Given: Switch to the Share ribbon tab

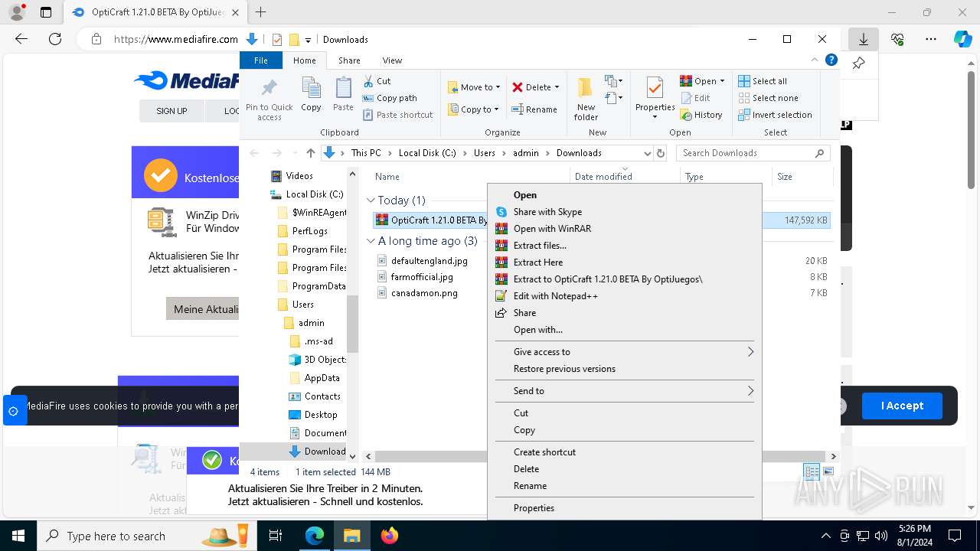Looking at the screenshot, I should click(349, 60).
